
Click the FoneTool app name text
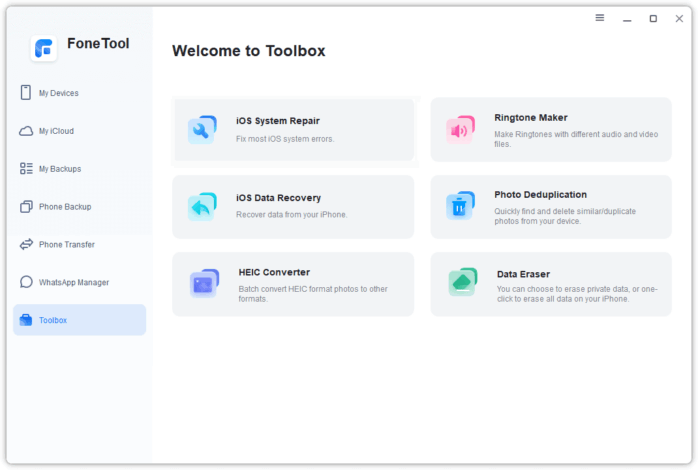[98, 43]
